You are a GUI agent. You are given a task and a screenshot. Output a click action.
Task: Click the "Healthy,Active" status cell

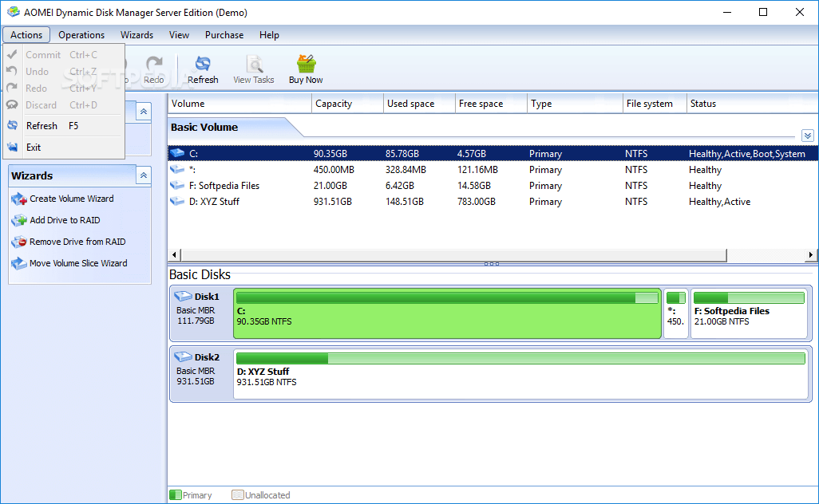(x=719, y=202)
